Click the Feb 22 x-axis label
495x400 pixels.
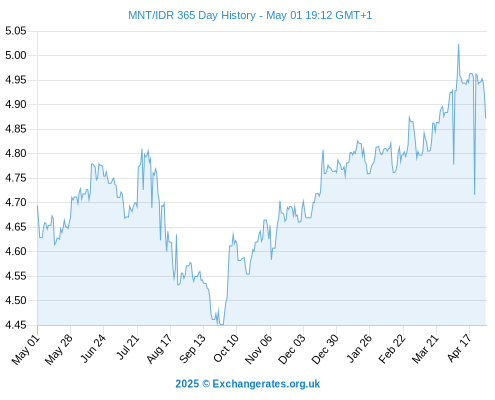392,349
